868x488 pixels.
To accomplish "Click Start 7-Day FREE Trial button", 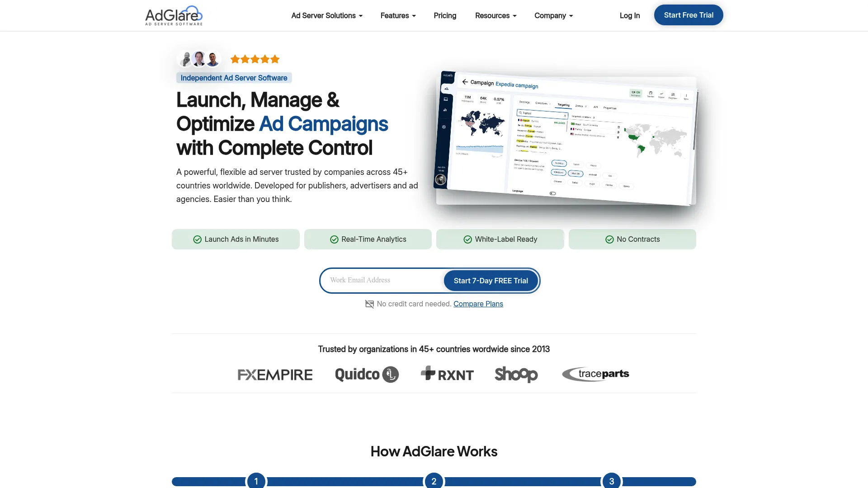I will pos(491,281).
